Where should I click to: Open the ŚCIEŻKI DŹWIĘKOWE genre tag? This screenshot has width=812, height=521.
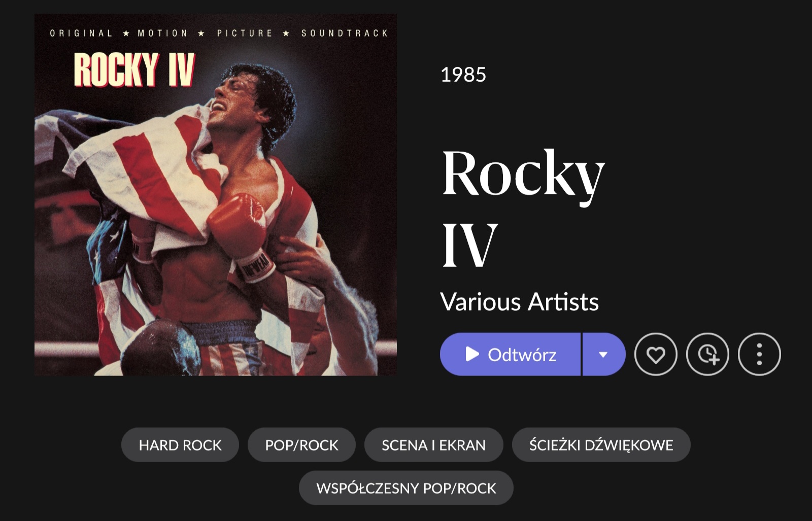601,445
